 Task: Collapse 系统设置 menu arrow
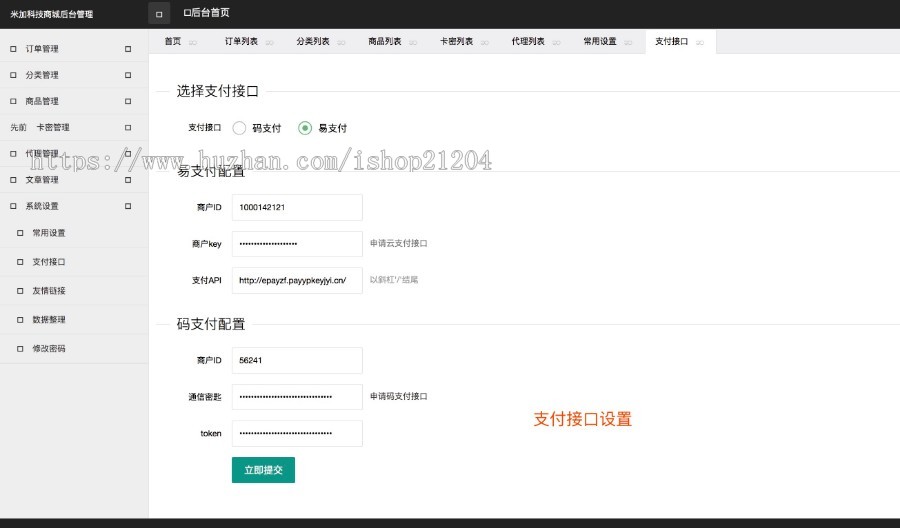click(x=128, y=206)
